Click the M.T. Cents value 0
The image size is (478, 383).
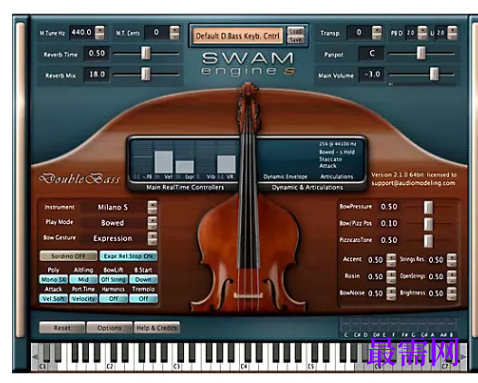156,32
